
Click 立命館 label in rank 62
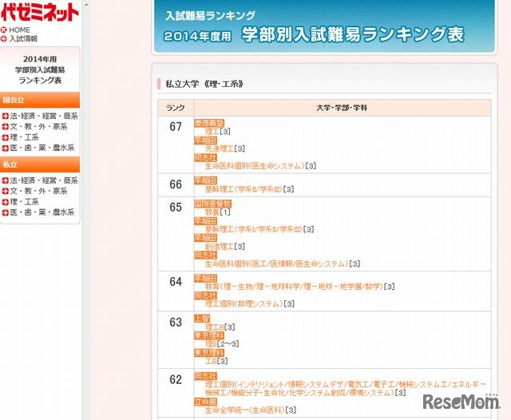point(205,402)
